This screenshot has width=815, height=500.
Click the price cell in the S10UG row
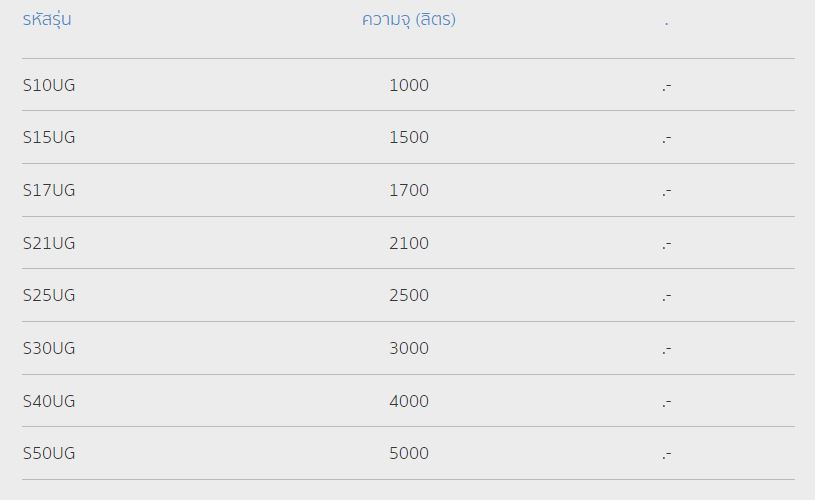click(x=666, y=86)
